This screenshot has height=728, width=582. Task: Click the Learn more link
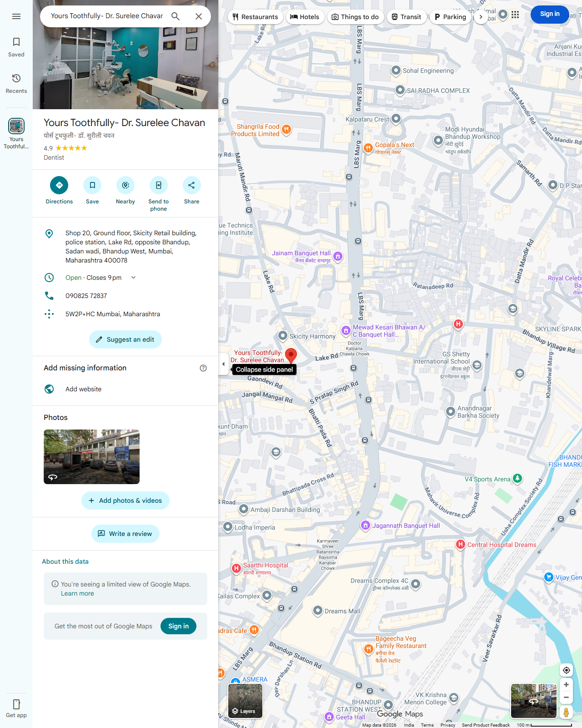point(77,593)
